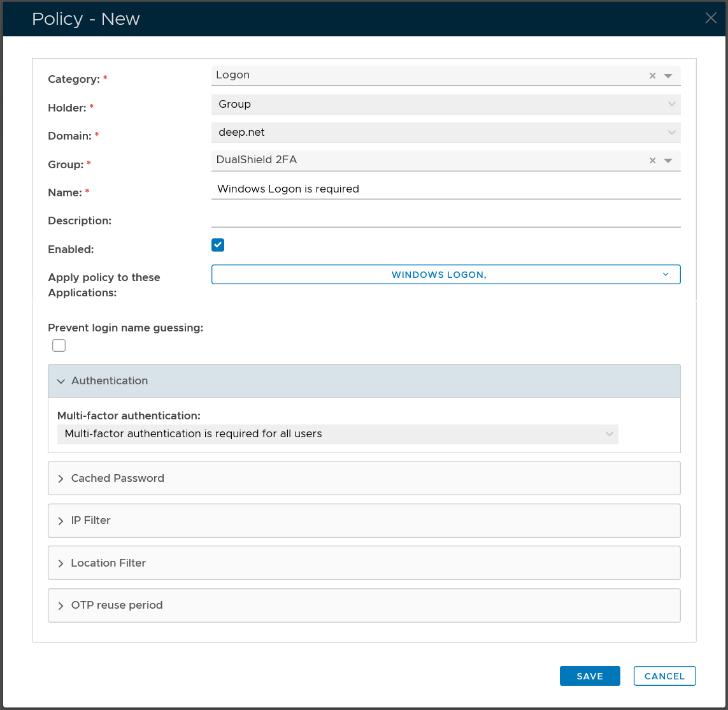Screen dimensions: 728x710
Task: Click the Save button
Action: [x=589, y=676]
